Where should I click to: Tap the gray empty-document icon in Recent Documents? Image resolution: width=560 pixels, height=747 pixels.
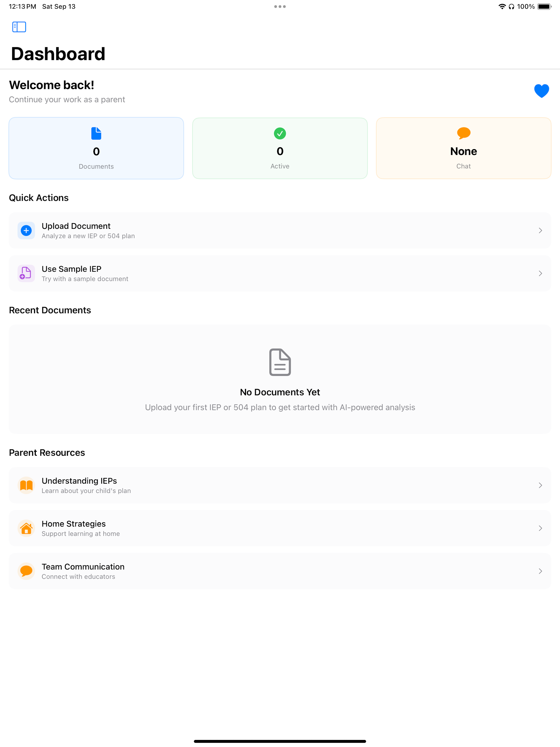click(x=280, y=362)
